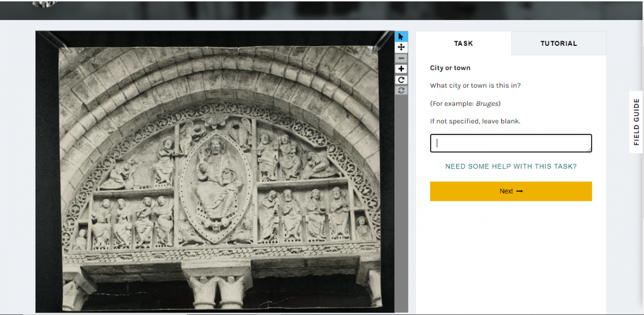Activate the pan/move image tool

(401, 47)
